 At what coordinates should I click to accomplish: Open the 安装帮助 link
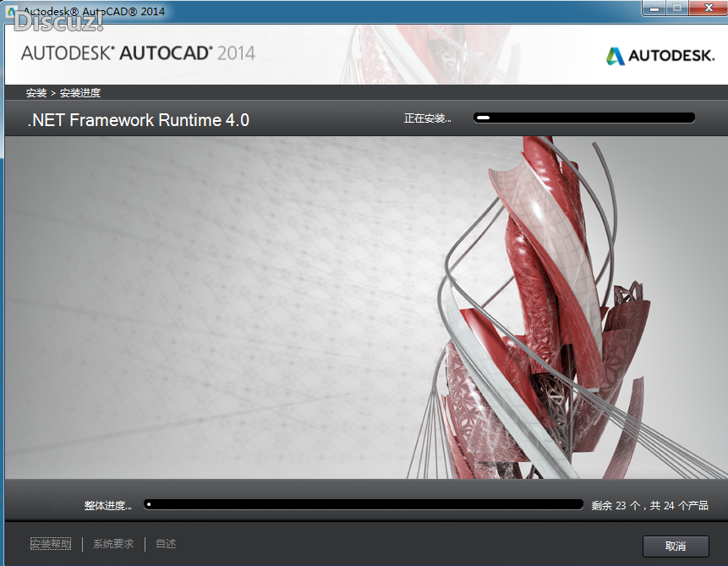(x=51, y=544)
